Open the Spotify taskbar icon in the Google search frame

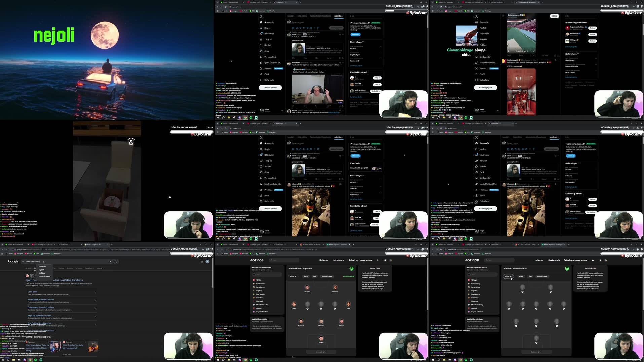pyautogui.click(x=35, y=360)
